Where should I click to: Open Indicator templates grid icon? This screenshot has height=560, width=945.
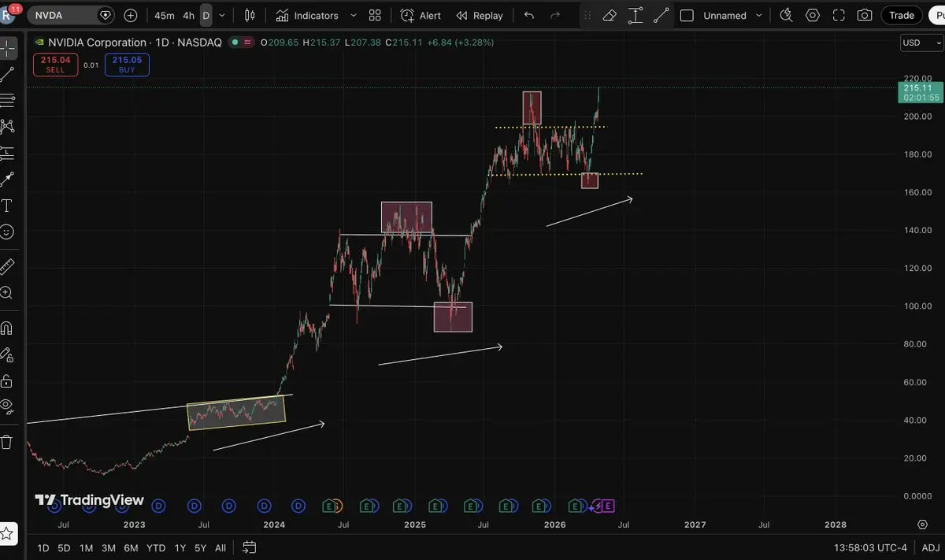[375, 15]
